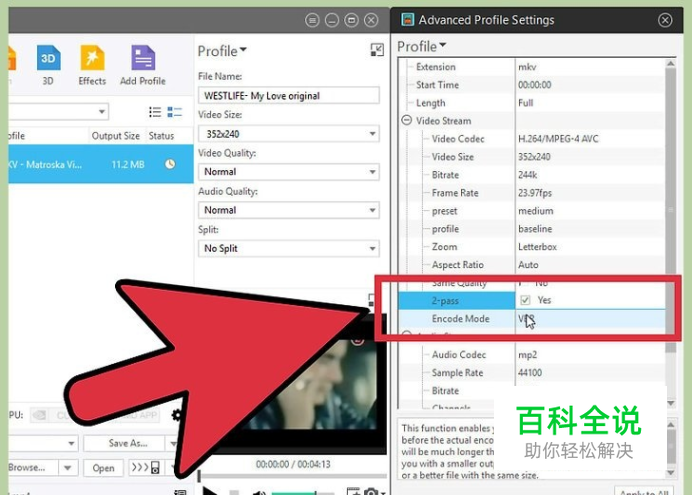The height and width of the screenshot is (495, 692).
Task: Click the volume speaker icon
Action: pos(259,492)
